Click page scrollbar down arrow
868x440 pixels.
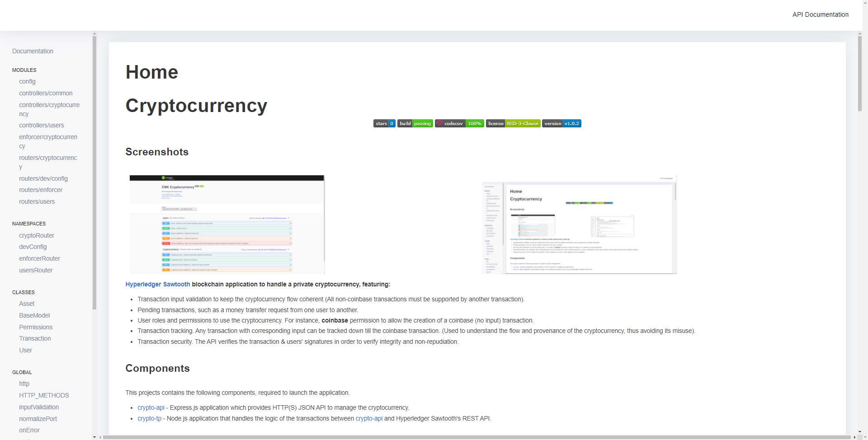860,432
